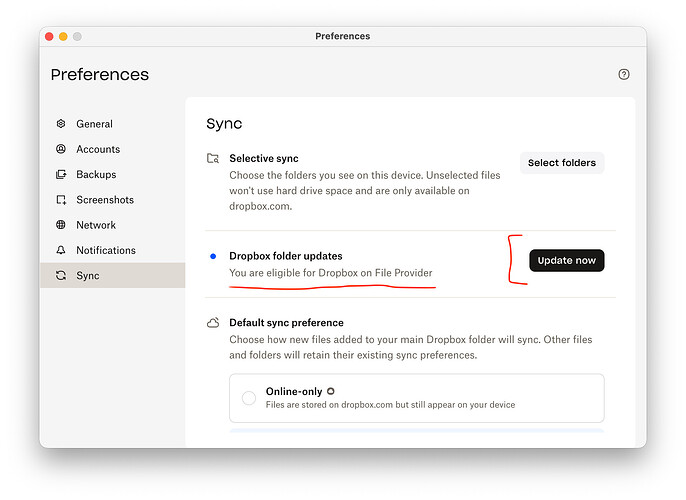Close the Preferences window with red button
This screenshot has height=500, width=686.
click(x=49, y=37)
